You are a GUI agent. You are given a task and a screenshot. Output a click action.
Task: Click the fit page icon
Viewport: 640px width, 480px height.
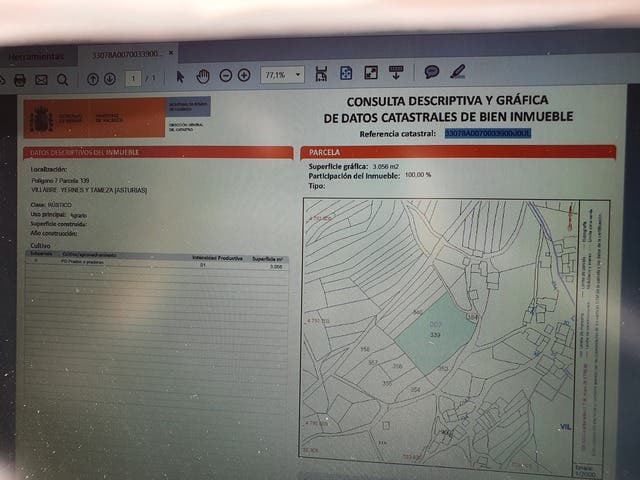point(346,73)
